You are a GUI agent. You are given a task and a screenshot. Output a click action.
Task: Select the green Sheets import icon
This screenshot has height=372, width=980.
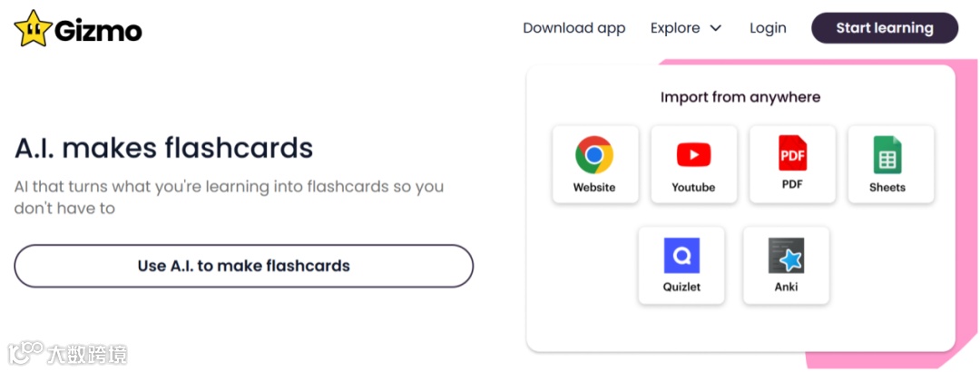(x=887, y=155)
